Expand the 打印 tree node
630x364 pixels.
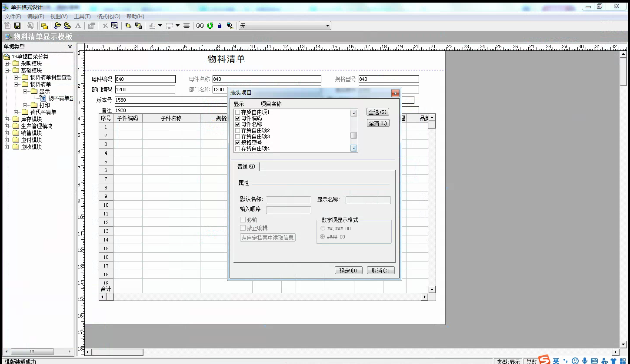(25, 105)
